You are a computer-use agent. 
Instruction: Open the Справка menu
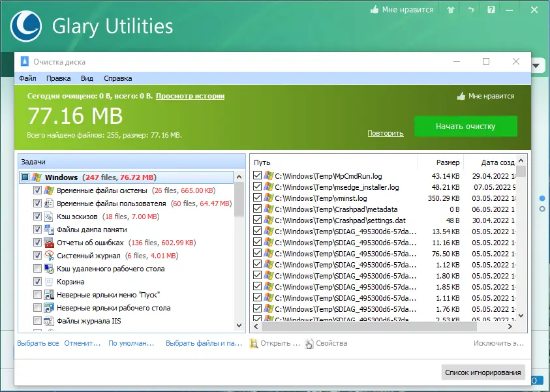coord(118,78)
